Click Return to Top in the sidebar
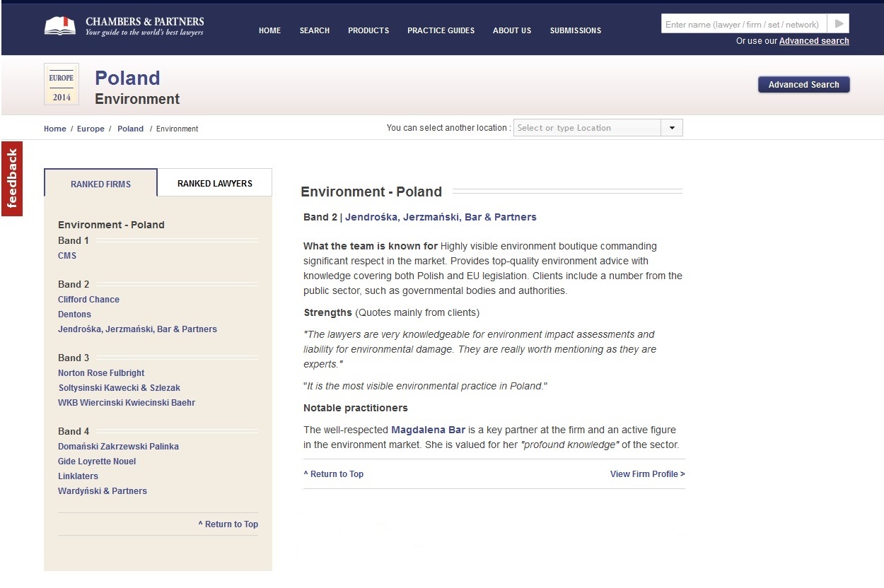This screenshot has height=588, width=884. (228, 524)
